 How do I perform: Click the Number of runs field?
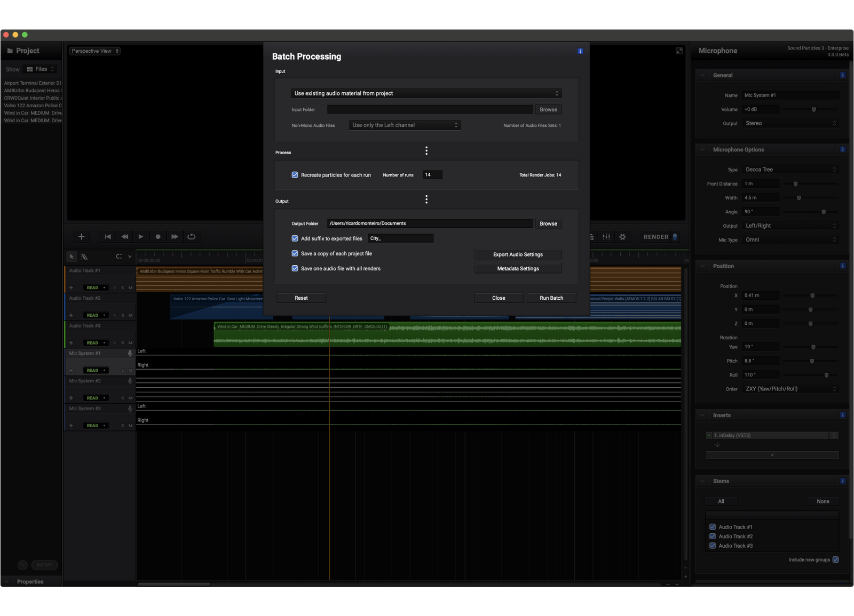432,175
